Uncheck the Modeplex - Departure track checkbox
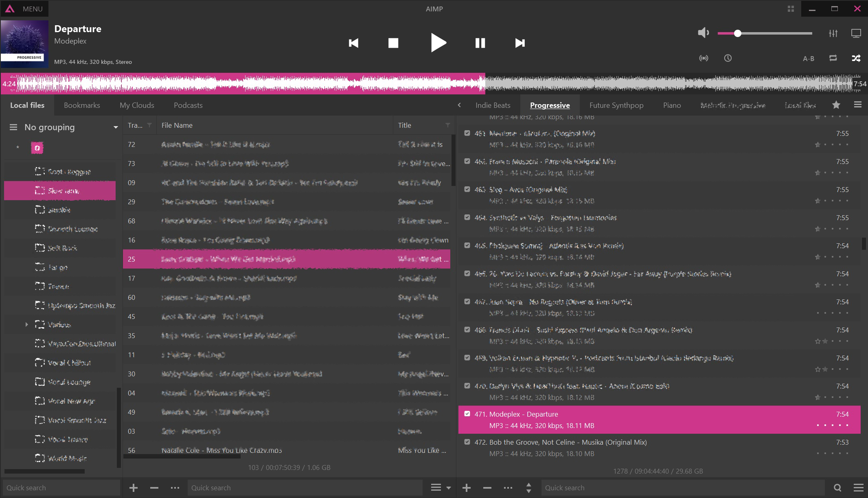The width and height of the screenshot is (868, 498). point(467,414)
